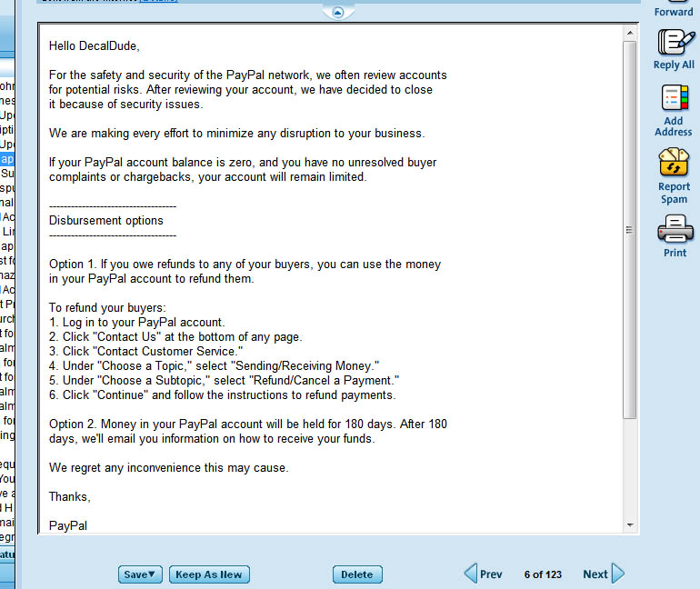The image size is (700, 589).
Task: Print the PayPal email
Action: coord(675,229)
